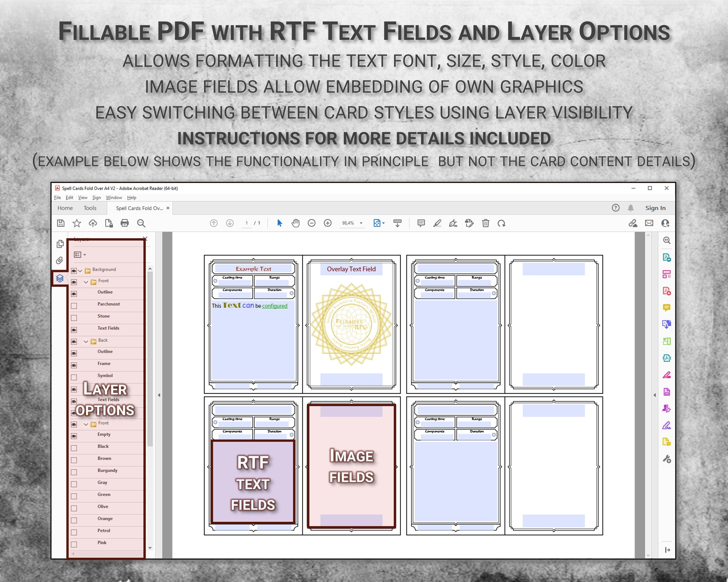728x582 pixels.
Task: Click the configured hyperlink on the card
Action: click(x=275, y=306)
